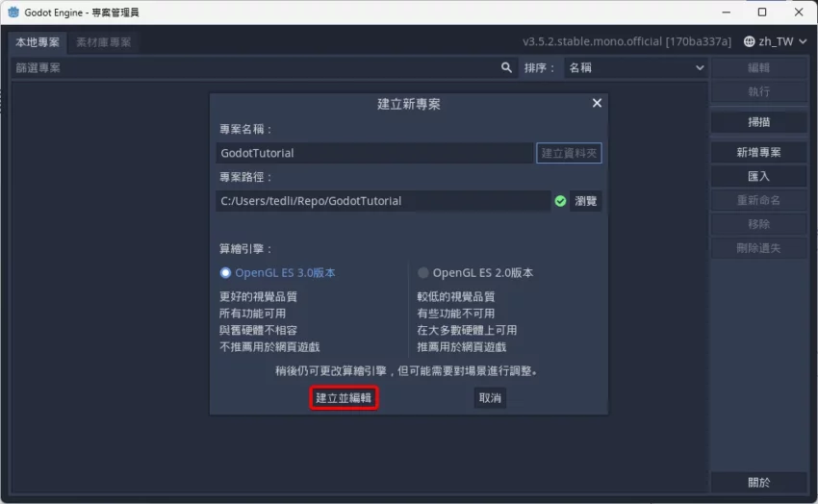818x504 pixels.
Task: Click the search magnifier icon in filter box
Action: tap(506, 67)
